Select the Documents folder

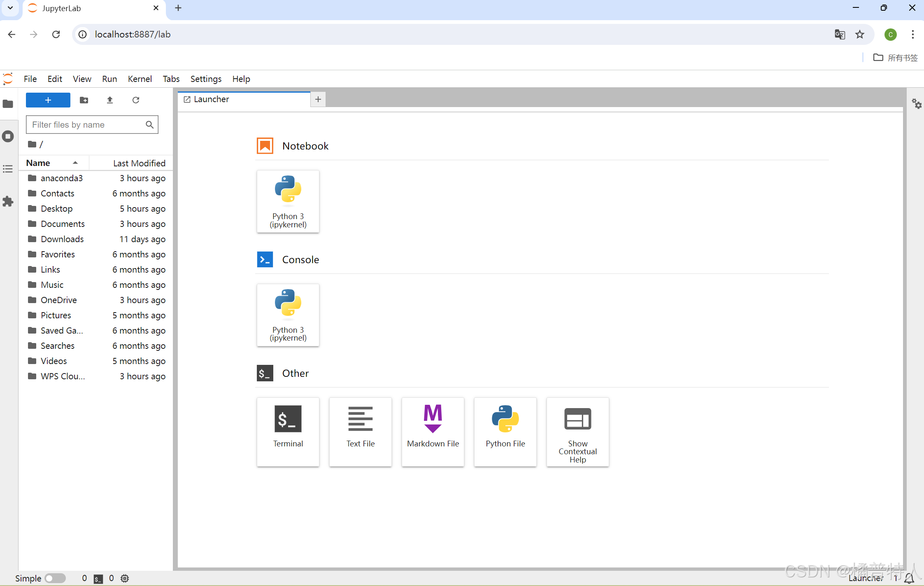coord(96,224)
